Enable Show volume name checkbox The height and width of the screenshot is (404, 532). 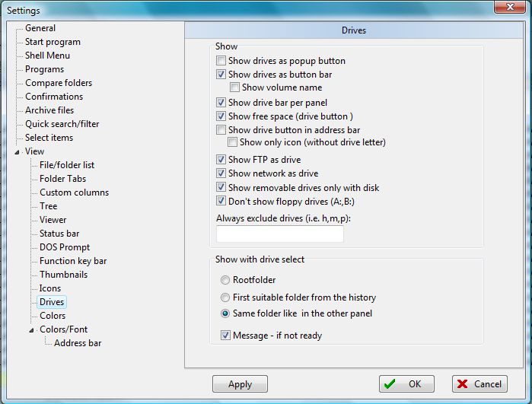(x=234, y=87)
